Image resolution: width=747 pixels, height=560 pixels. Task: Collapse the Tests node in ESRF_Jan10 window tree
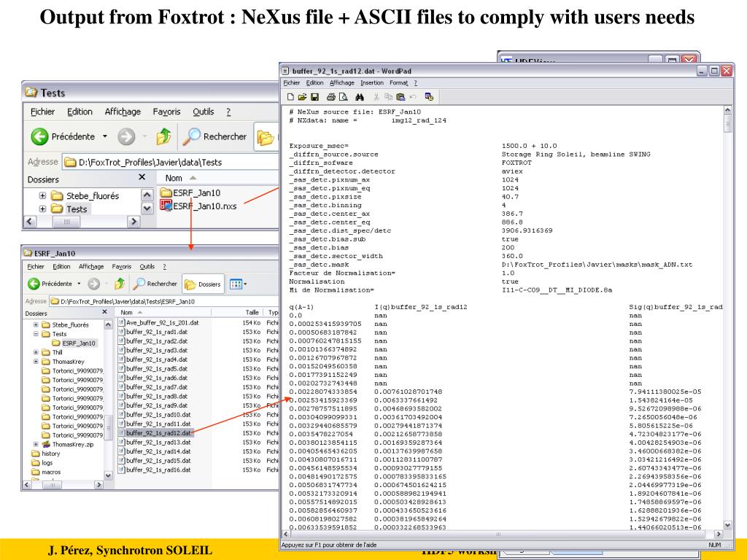click(x=36, y=334)
